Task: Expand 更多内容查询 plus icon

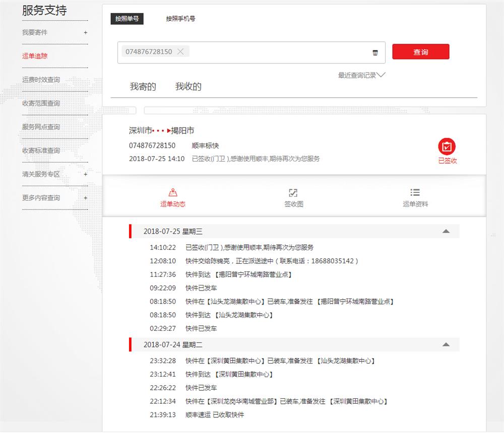Action: point(86,198)
